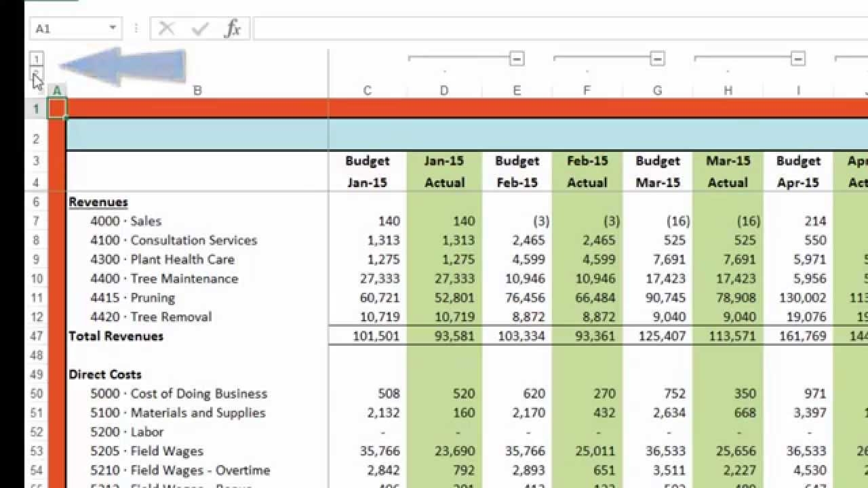Select column B header
The height and width of the screenshot is (488, 868).
[197, 90]
